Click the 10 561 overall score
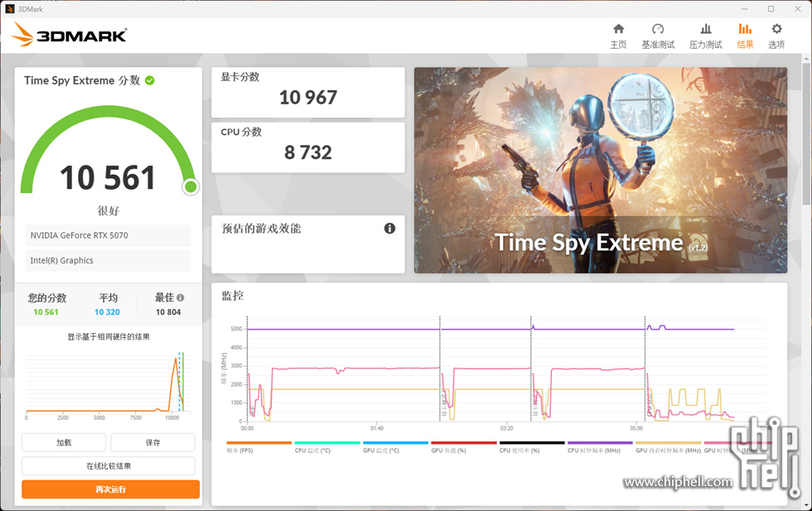812x511 pixels. coord(108,177)
